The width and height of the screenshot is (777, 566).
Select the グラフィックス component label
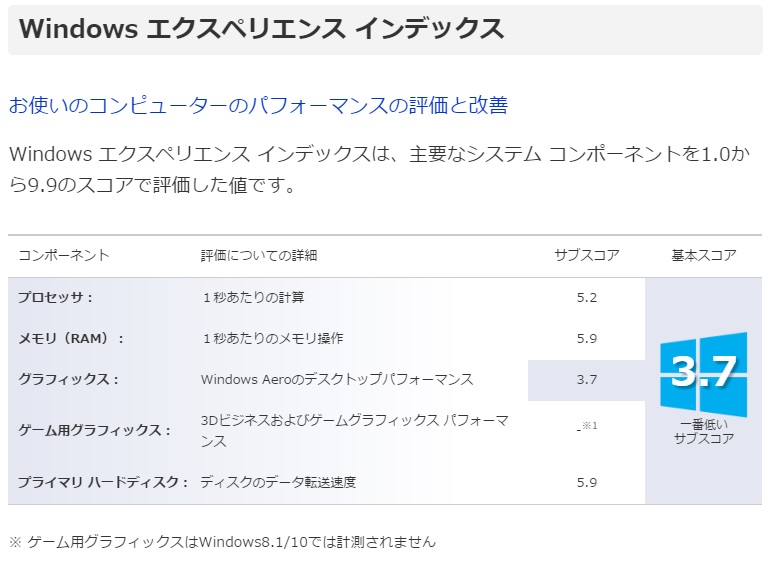[68, 379]
